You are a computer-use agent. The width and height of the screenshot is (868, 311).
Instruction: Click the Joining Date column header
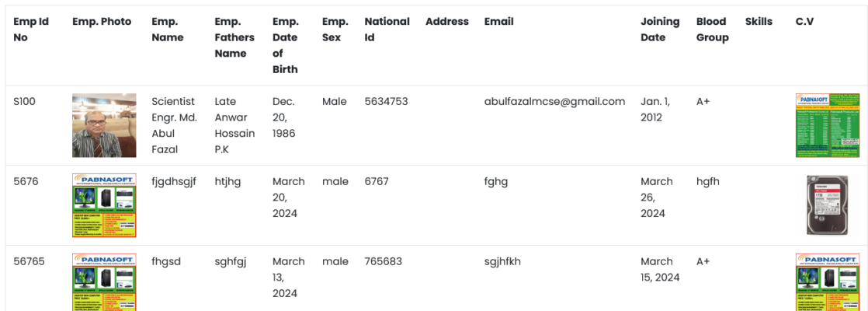click(660, 30)
